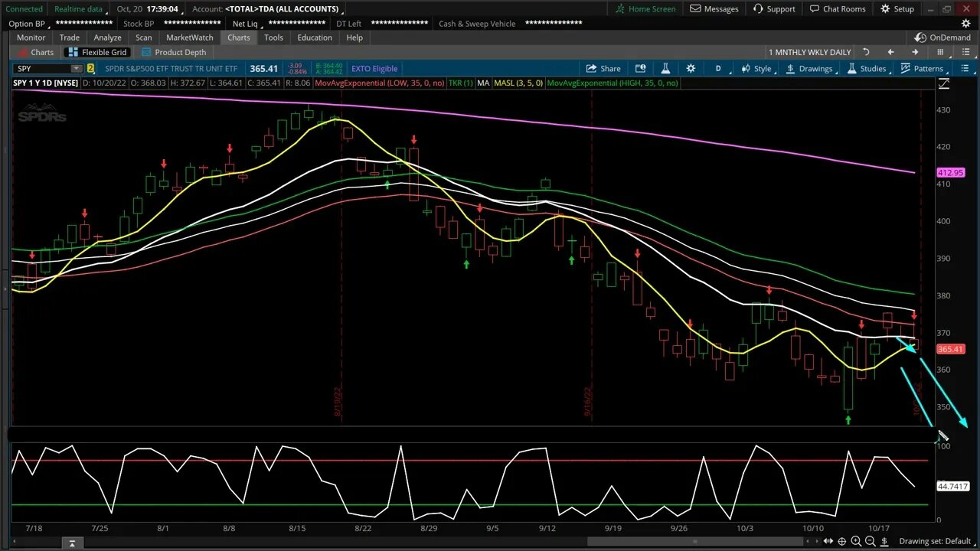
Task: Open the flask lab icon on chart toolbar
Action: pyautogui.click(x=665, y=68)
